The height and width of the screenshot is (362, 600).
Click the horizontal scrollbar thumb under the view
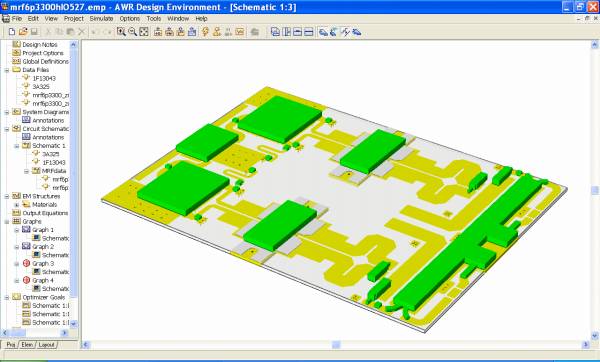coord(336,345)
